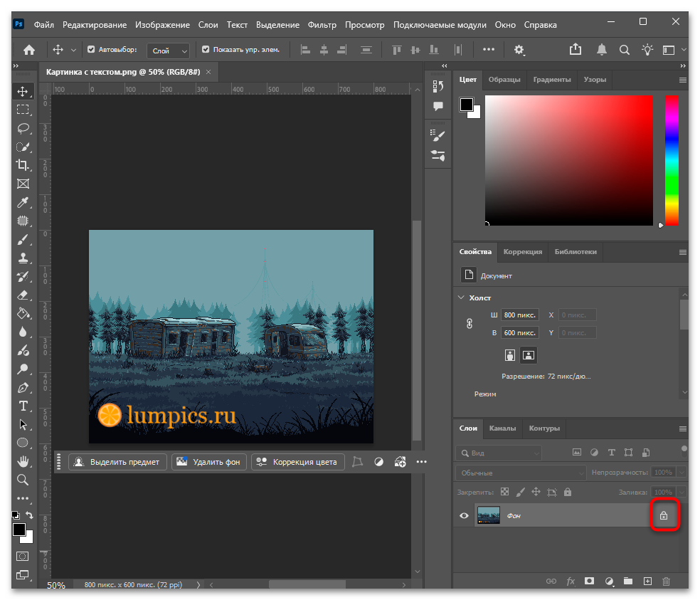Viewport: 700px width, 600px height.
Task: Open the Слой auto-select dropdown
Action: (169, 51)
